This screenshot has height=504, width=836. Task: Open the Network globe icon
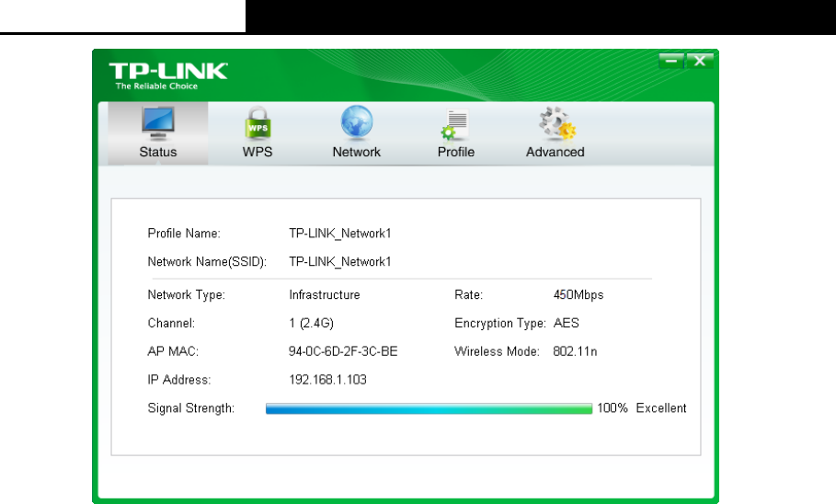[x=357, y=122]
